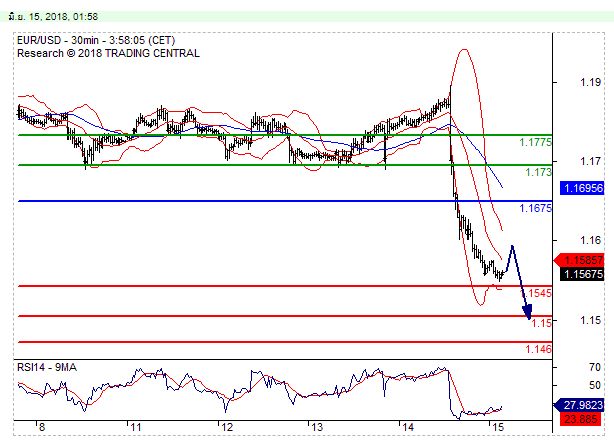614x443 pixels.
Task: Click the 1.1775 resistance level label
Action: coord(535,142)
